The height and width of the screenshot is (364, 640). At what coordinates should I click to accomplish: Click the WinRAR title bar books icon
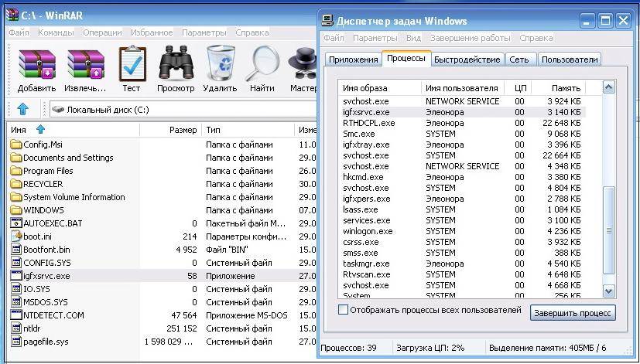[x=12, y=15]
